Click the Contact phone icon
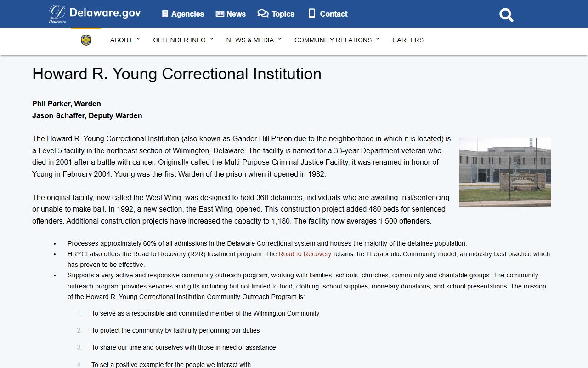Image resolution: width=588 pixels, height=368 pixels. pos(312,14)
